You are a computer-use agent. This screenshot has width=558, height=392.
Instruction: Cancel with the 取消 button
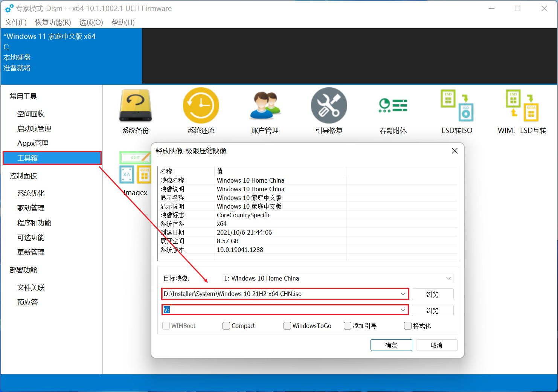click(437, 345)
